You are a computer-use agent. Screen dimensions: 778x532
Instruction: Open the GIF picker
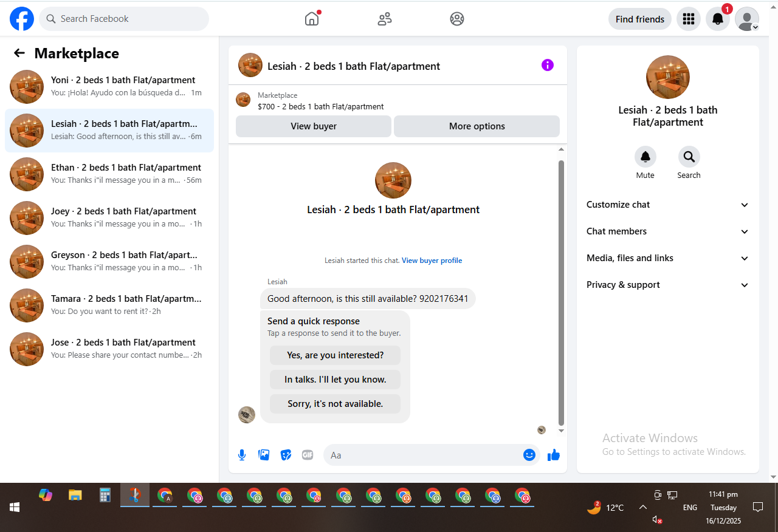pos(308,455)
